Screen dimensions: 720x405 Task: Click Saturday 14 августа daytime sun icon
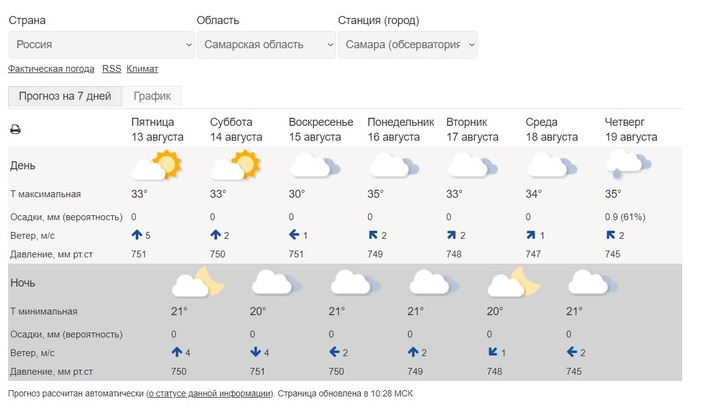236,165
